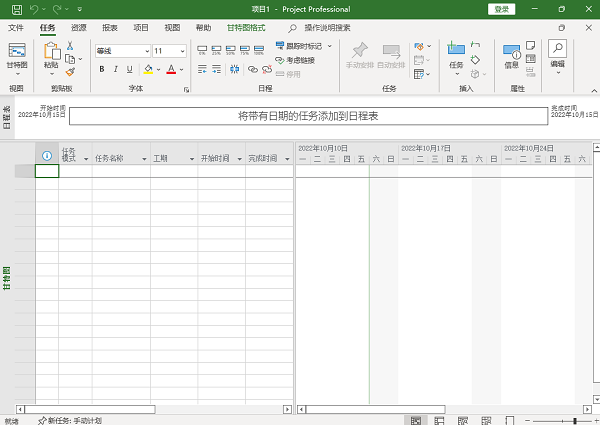Click the 登录 sign-in button
The width and height of the screenshot is (600, 425).
pyautogui.click(x=501, y=9)
